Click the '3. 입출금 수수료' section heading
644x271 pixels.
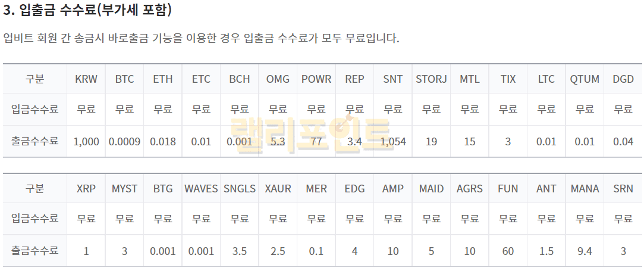(x=87, y=10)
